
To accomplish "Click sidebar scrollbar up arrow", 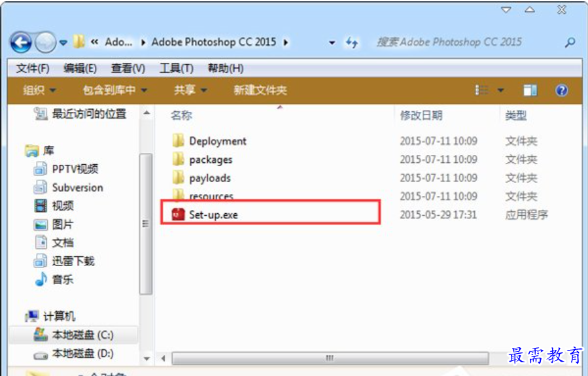I will pos(147,112).
